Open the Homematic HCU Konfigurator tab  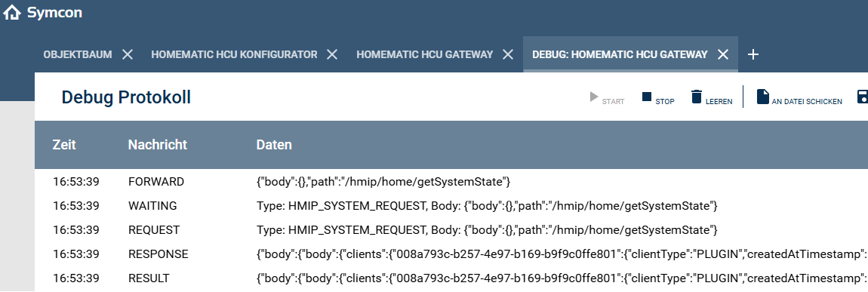234,54
